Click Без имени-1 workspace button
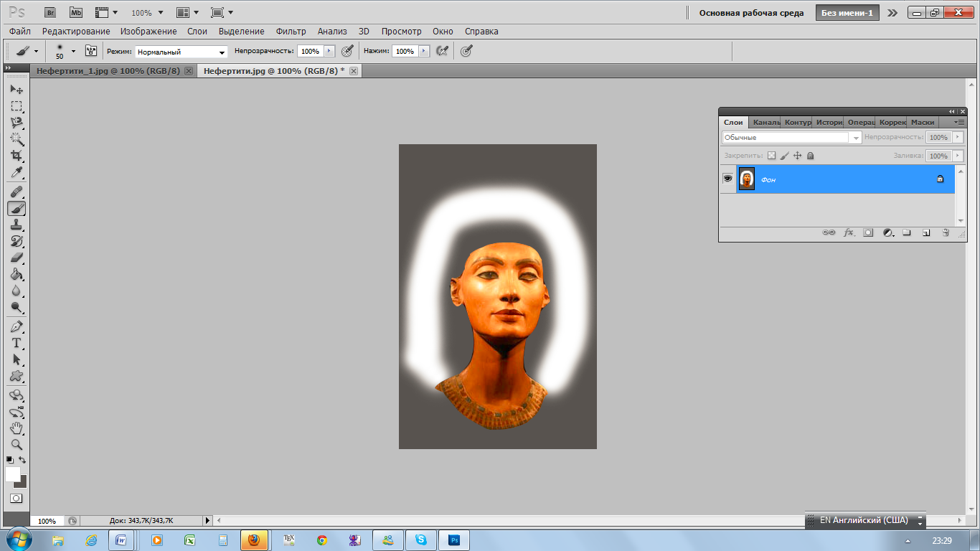 tap(847, 13)
